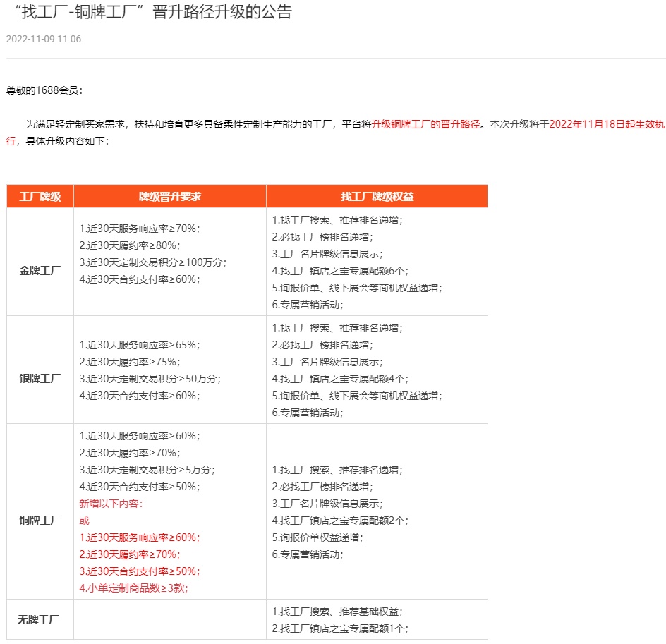Click 近30天服务响应率≥70% requirement

tap(140, 229)
